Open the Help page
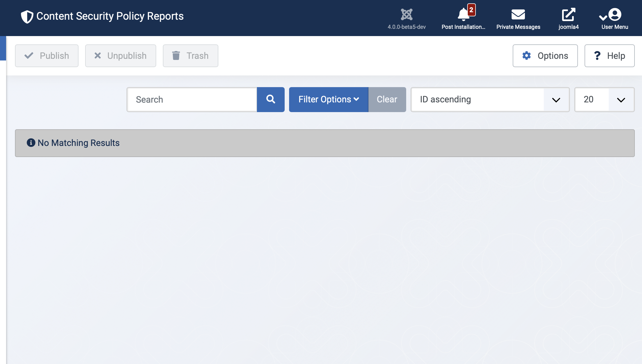Image resolution: width=642 pixels, height=364 pixels. click(610, 56)
